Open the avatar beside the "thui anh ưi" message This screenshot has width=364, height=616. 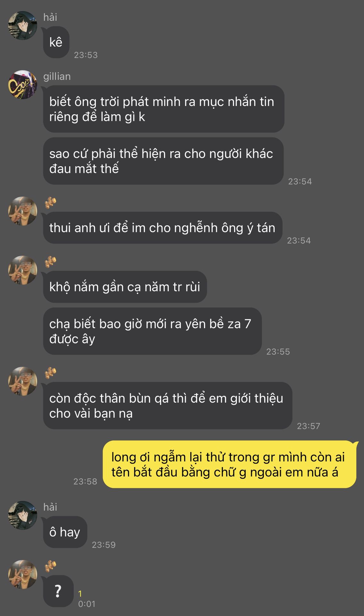(x=22, y=211)
